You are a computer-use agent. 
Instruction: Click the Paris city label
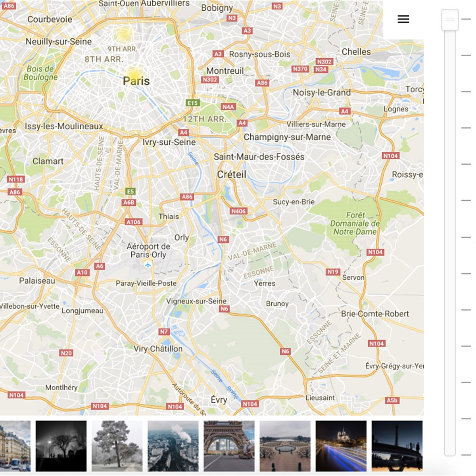(136, 81)
